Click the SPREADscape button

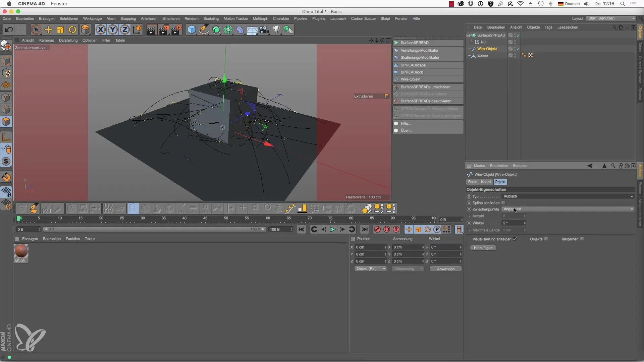coord(428,65)
